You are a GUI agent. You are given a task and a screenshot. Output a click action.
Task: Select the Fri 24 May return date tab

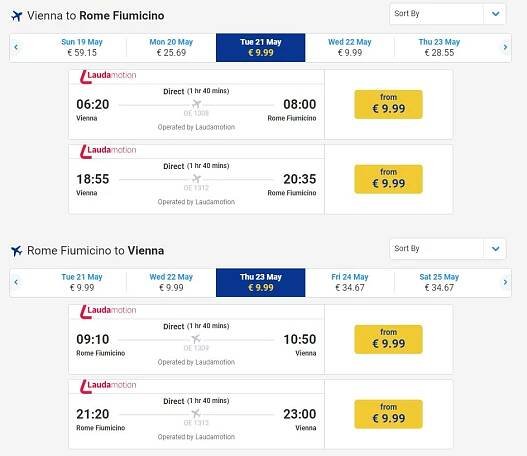tap(350, 282)
